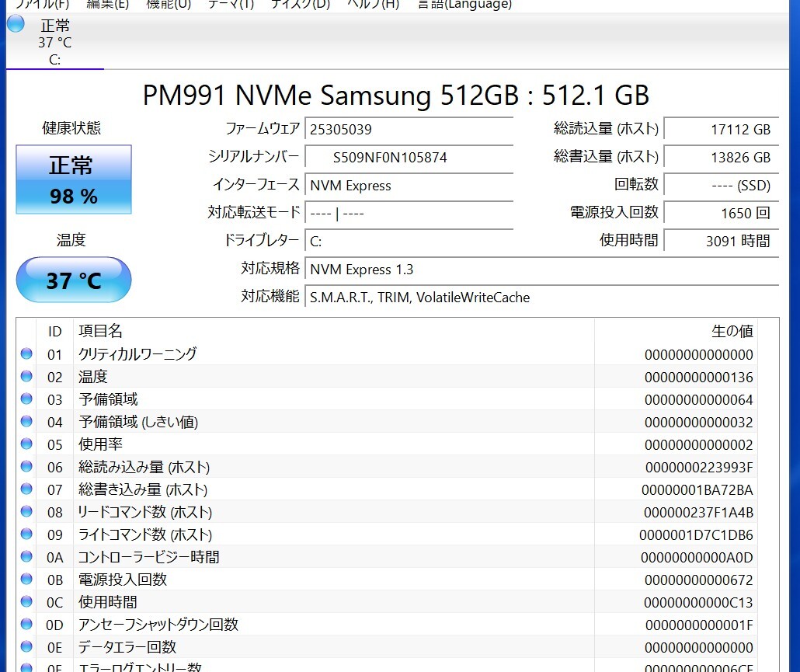
Task: Select the 使用率 attribute name
Action: (x=100, y=444)
